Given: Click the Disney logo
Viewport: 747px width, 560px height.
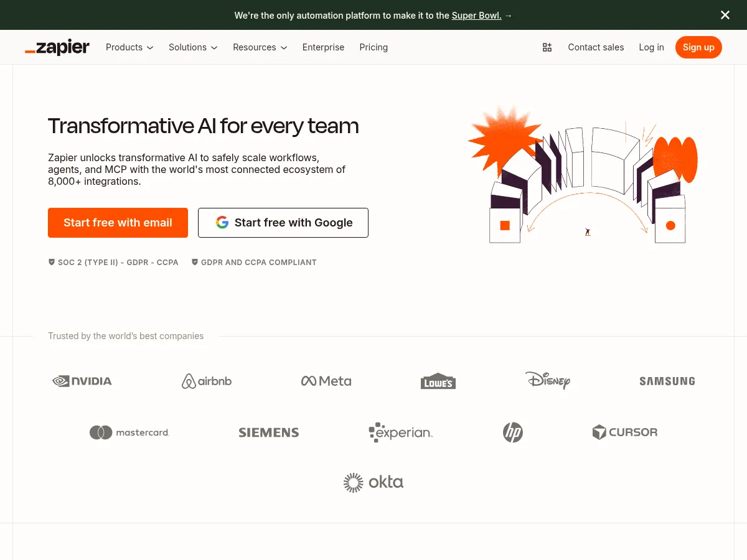Looking at the screenshot, I should coord(548,381).
